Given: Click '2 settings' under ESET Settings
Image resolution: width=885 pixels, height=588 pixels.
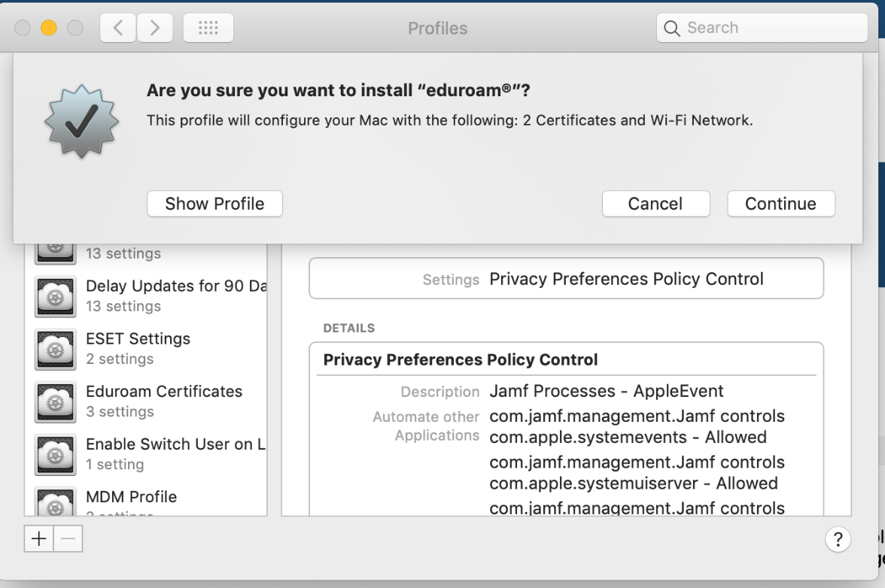Looking at the screenshot, I should coord(120,359).
